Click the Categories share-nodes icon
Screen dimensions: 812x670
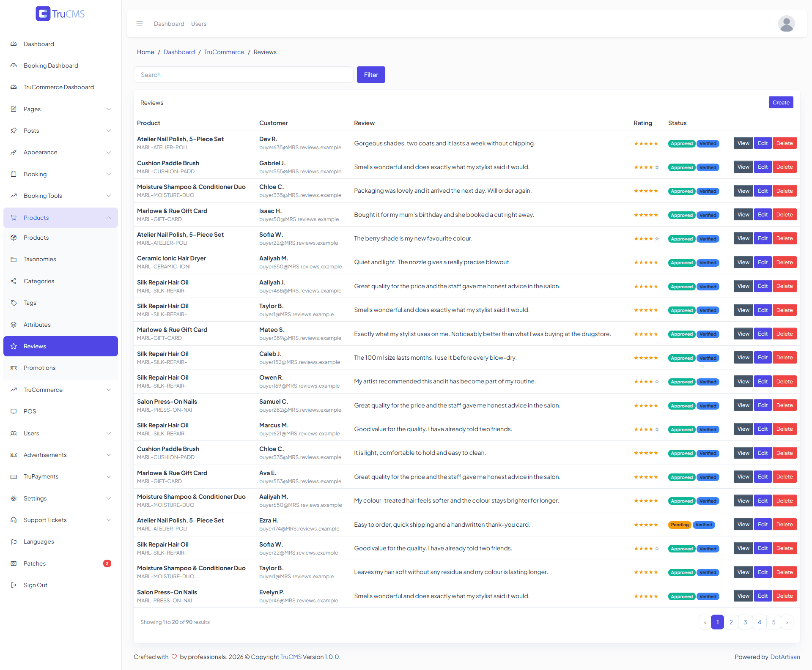click(x=14, y=281)
